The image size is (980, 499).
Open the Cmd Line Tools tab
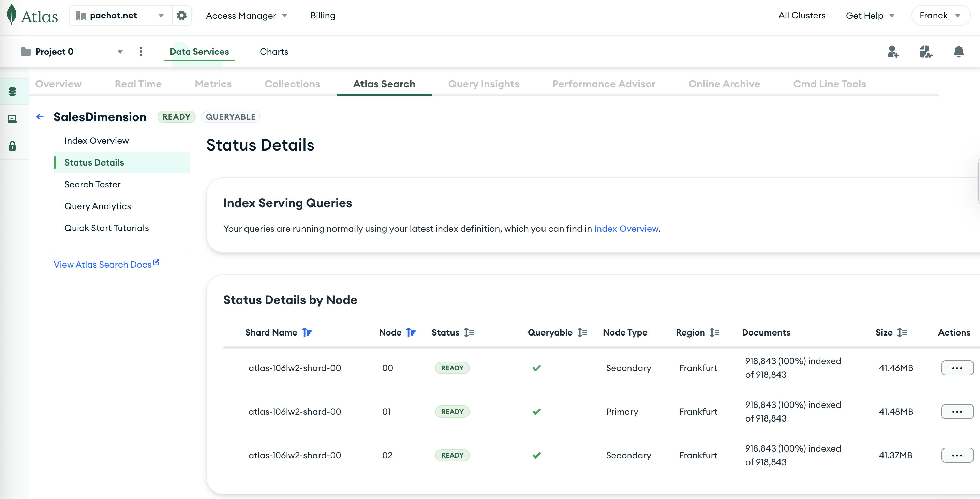829,84
